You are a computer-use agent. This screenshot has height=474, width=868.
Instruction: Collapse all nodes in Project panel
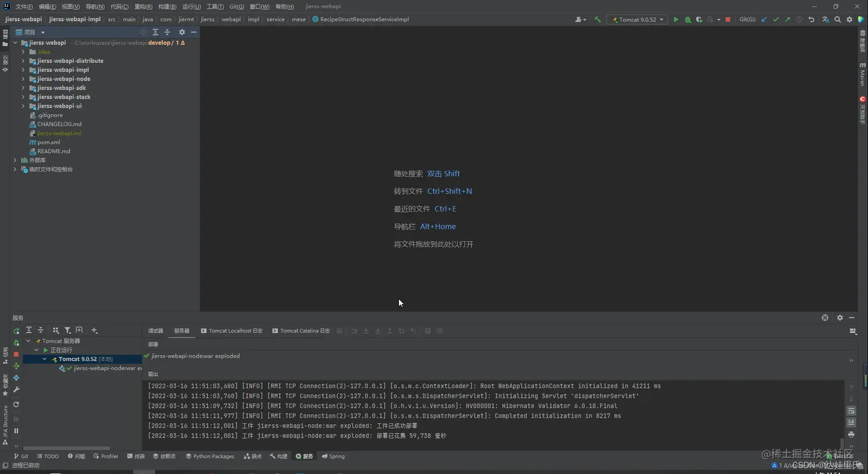tap(167, 32)
